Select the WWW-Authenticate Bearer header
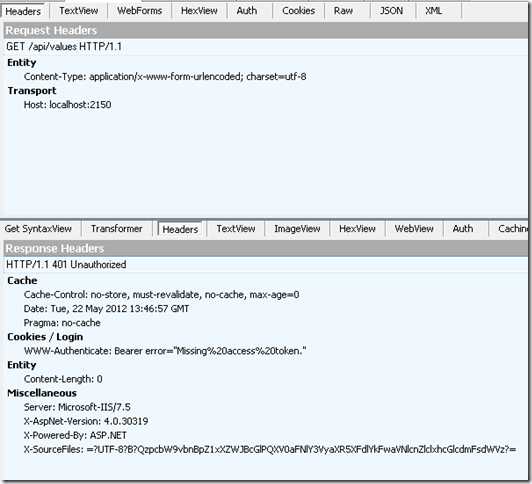This screenshot has width=532, height=484. click(x=165, y=351)
